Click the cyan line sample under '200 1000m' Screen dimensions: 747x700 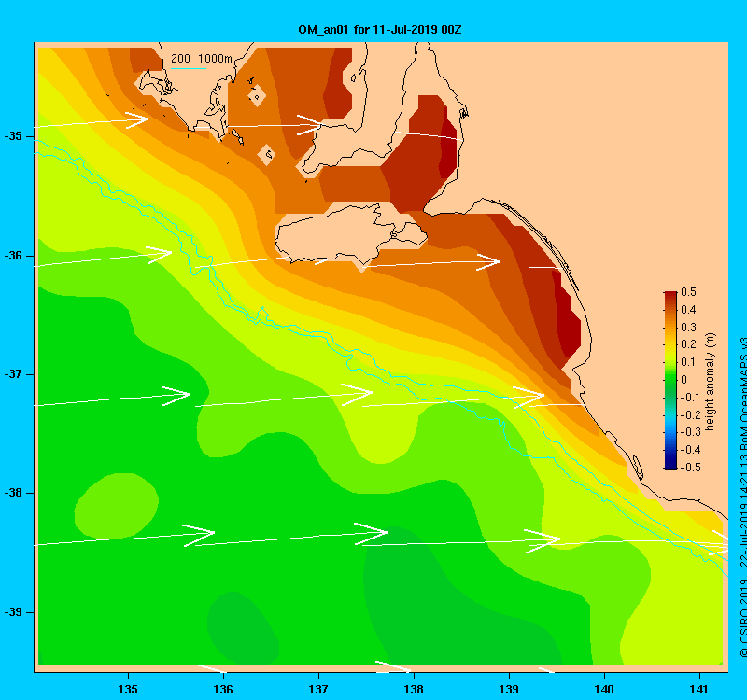189,68
